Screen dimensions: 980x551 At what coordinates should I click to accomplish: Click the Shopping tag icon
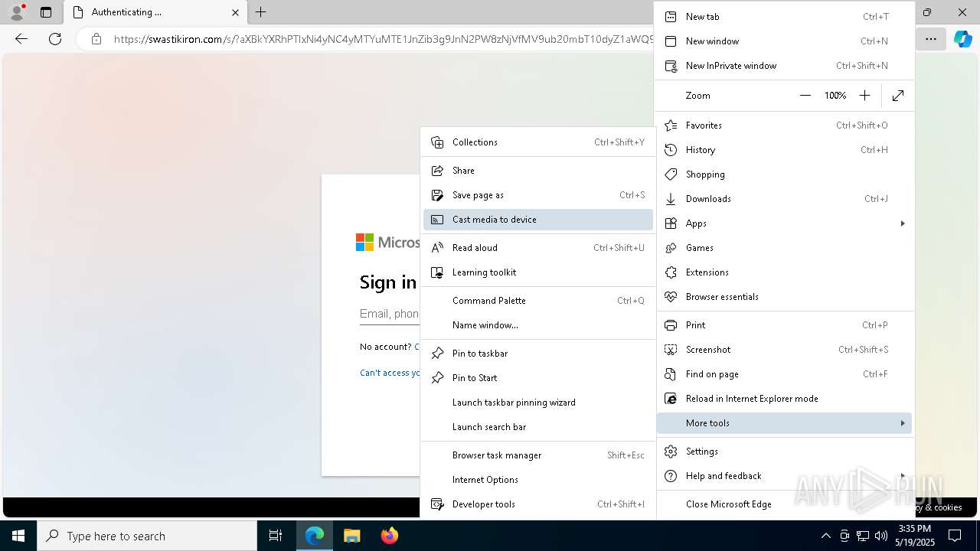click(x=671, y=174)
